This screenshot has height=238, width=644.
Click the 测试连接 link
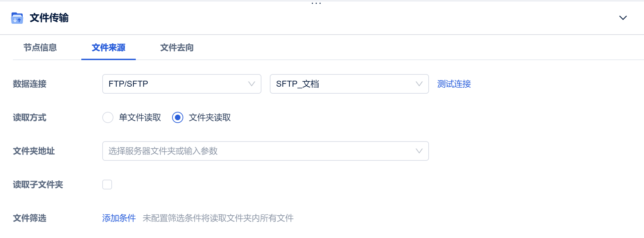point(454,84)
